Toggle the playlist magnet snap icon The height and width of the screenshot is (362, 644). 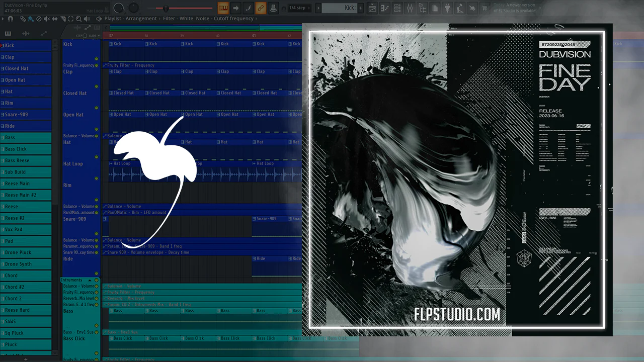pyautogui.click(x=11, y=19)
